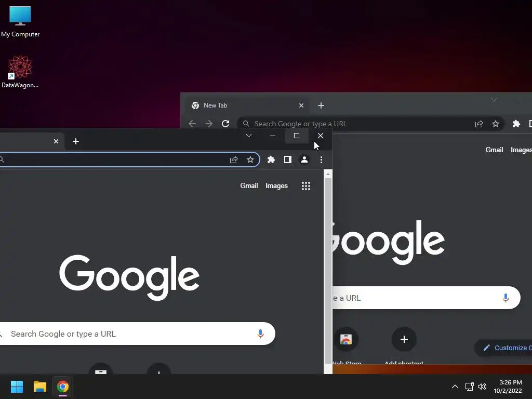Image resolution: width=532 pixels, height=399 pixels.
Task: Click Chrome taskbar icon
Action: click(63, 387)
